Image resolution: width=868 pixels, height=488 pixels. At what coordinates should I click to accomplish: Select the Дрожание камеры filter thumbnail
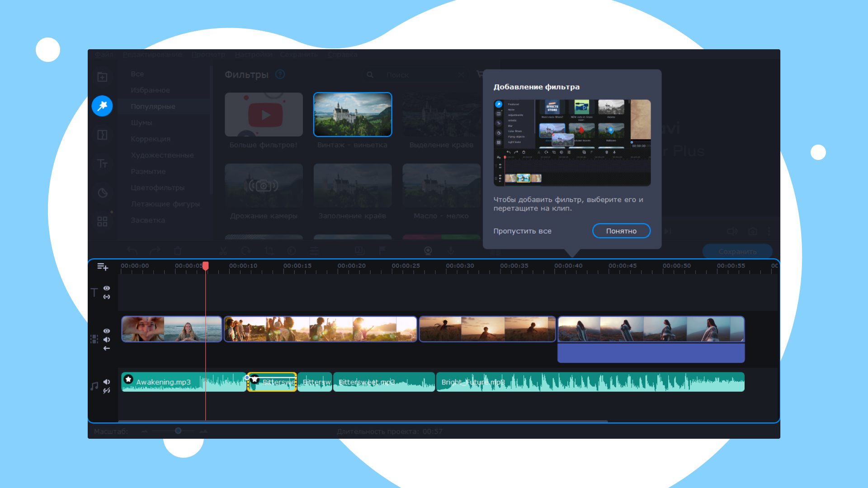pyautogui.click(x=264, y=185)
